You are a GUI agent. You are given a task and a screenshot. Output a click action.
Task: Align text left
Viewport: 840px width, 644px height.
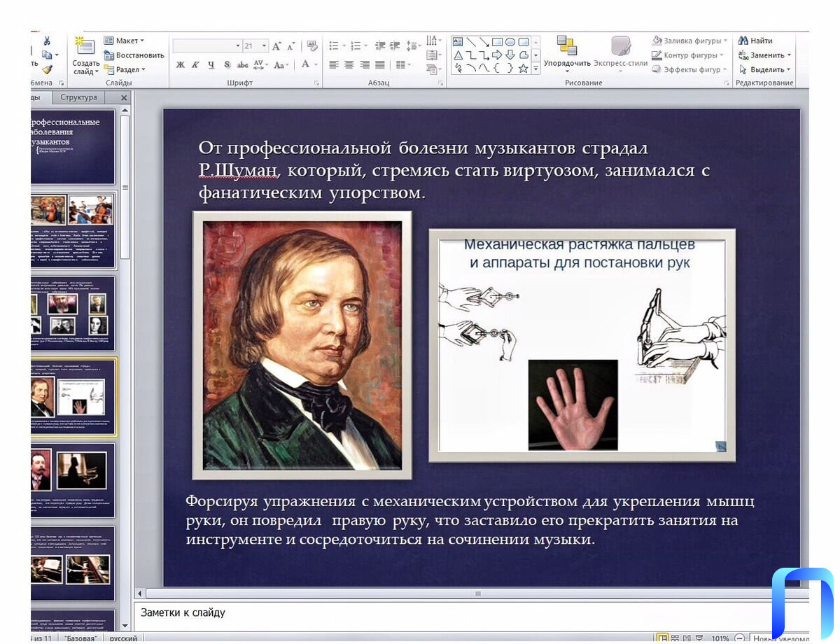tap(334, 64)
